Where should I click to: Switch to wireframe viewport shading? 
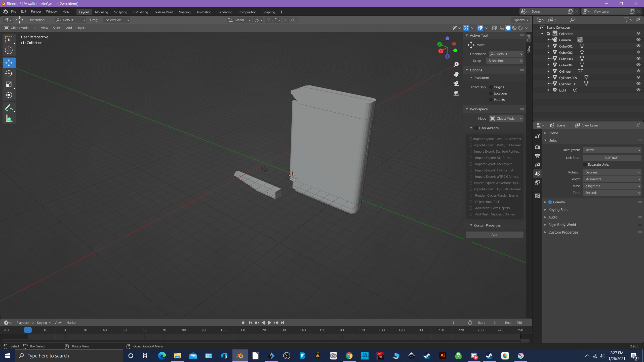502,28
